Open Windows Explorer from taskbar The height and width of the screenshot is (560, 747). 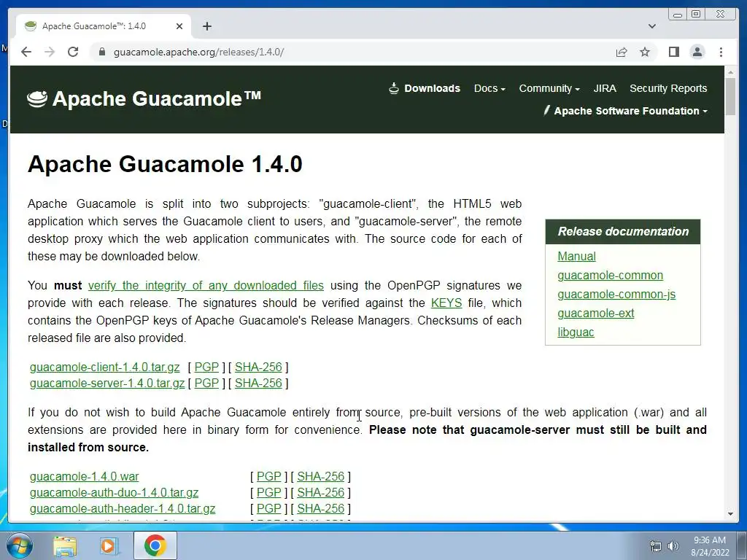coord(65,546)
